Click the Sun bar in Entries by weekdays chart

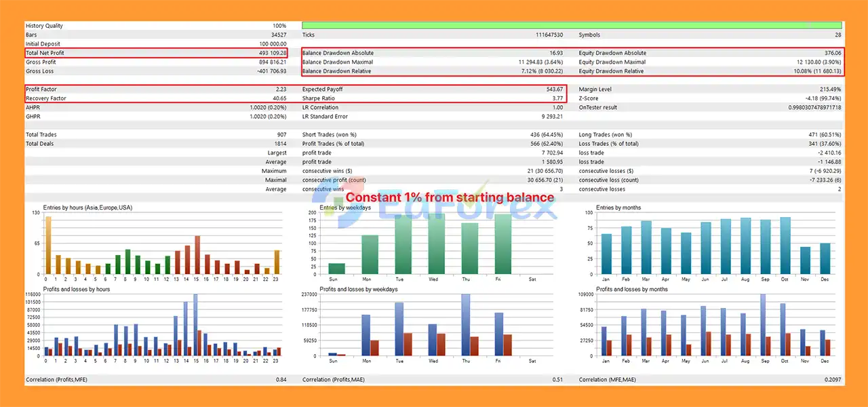coord(336,269)
